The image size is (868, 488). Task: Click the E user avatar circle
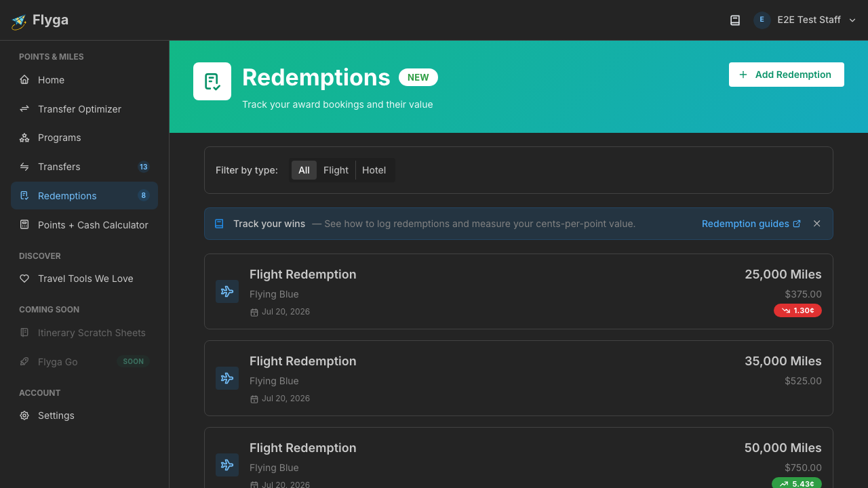pyautogui.click(x=762, y=20)
